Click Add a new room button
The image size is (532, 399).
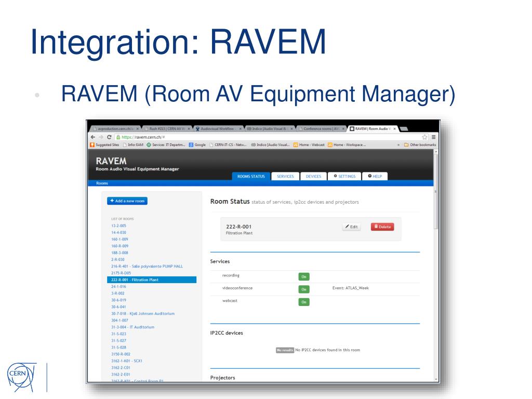pos(127,201)
